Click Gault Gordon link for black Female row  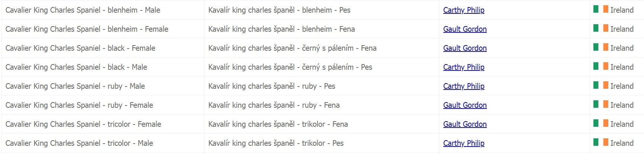tap(465, 48)
